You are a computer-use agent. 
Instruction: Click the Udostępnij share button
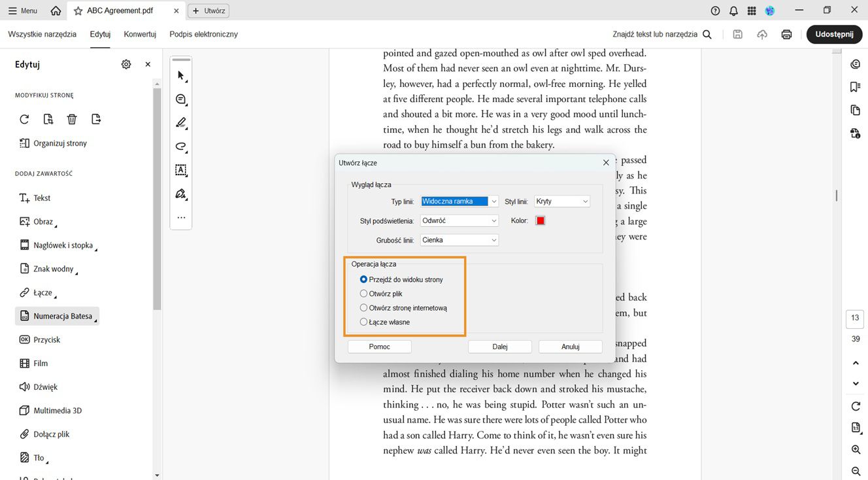(834, 34)
